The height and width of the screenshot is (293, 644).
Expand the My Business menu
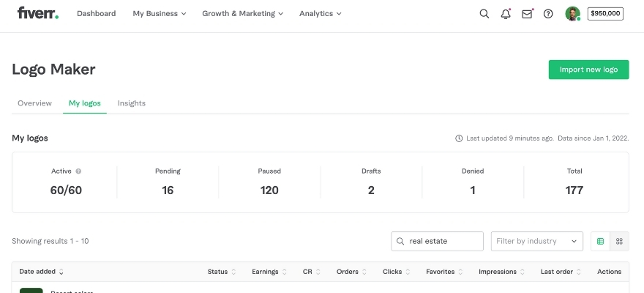click(160, 14)
